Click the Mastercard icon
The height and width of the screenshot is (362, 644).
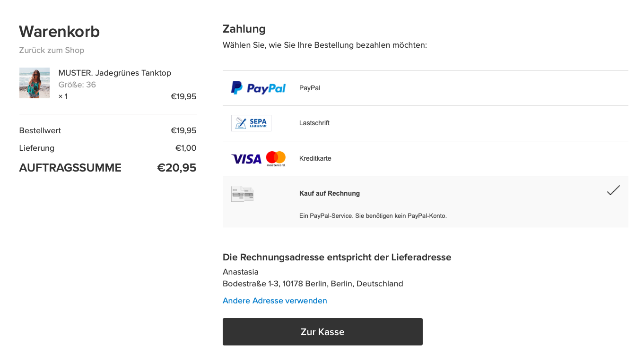[277, 158]
